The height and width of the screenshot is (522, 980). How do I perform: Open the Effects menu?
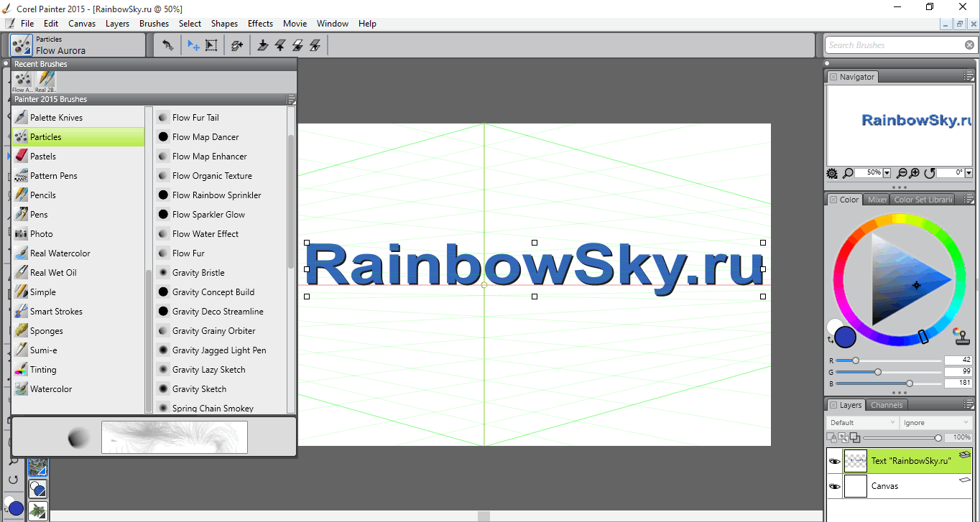coord(260,24)
